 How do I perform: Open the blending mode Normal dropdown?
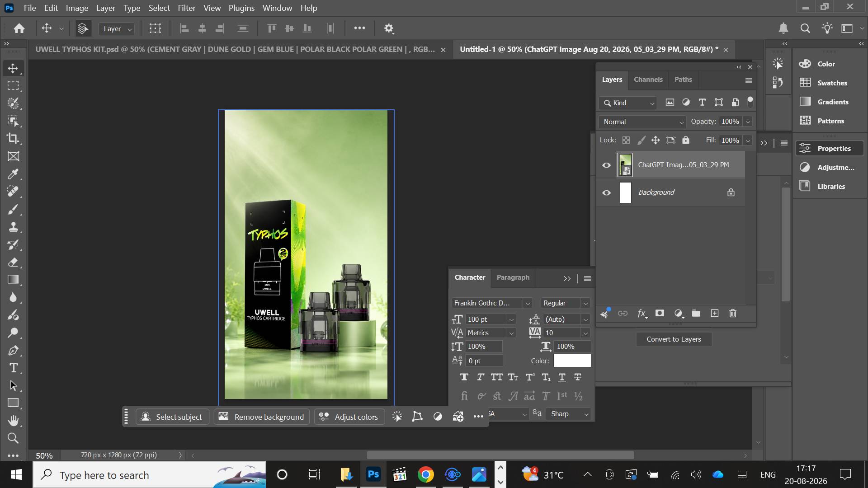point(642,122)
